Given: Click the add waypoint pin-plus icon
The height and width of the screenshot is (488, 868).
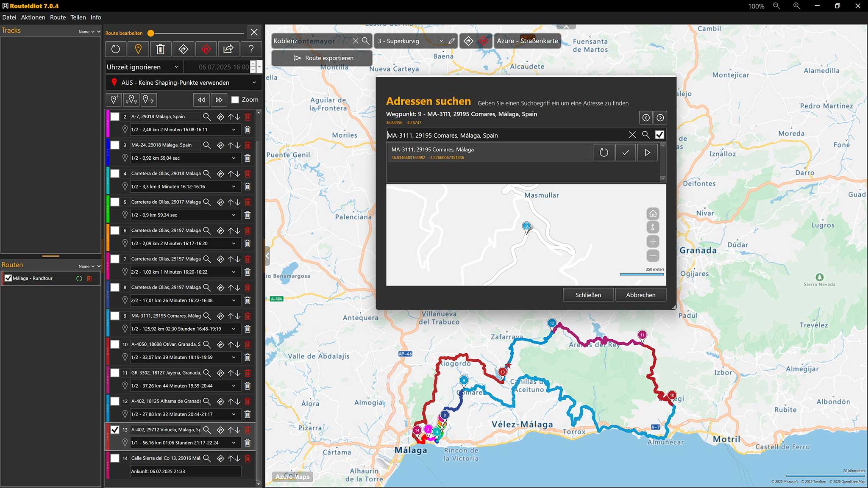Looking at the screenshot, I should [114, 100].
